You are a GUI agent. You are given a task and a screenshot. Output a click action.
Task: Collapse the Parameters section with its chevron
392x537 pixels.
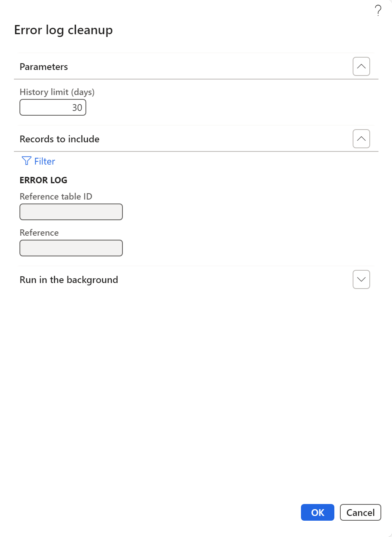(x=361, y=66)
